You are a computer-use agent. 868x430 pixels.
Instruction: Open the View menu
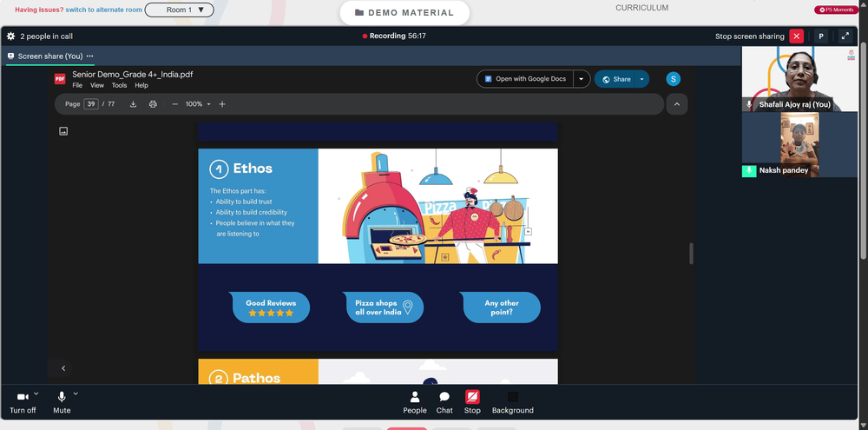pos(97,85)
